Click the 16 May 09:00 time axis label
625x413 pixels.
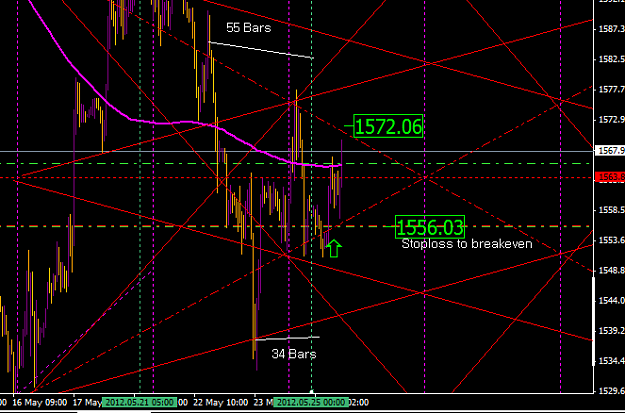(x=39, y=402)
